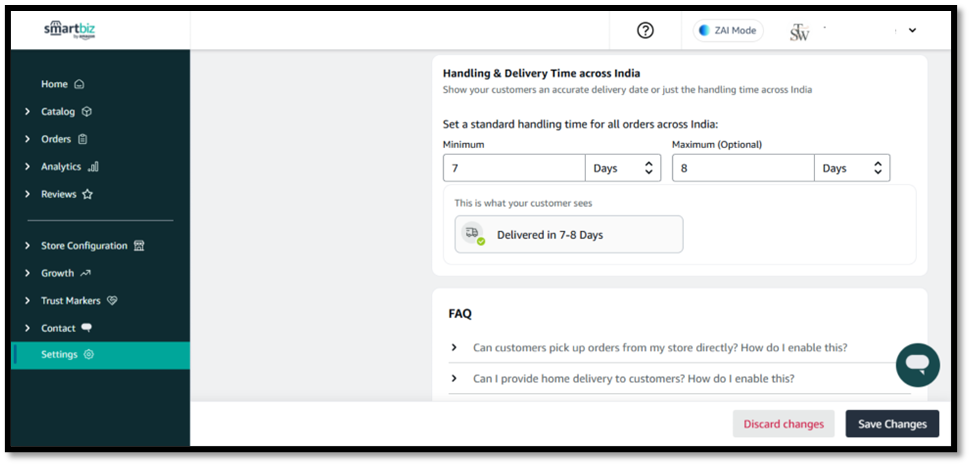Click the Settings gear icon in sidebar

[x=89, y=354]
